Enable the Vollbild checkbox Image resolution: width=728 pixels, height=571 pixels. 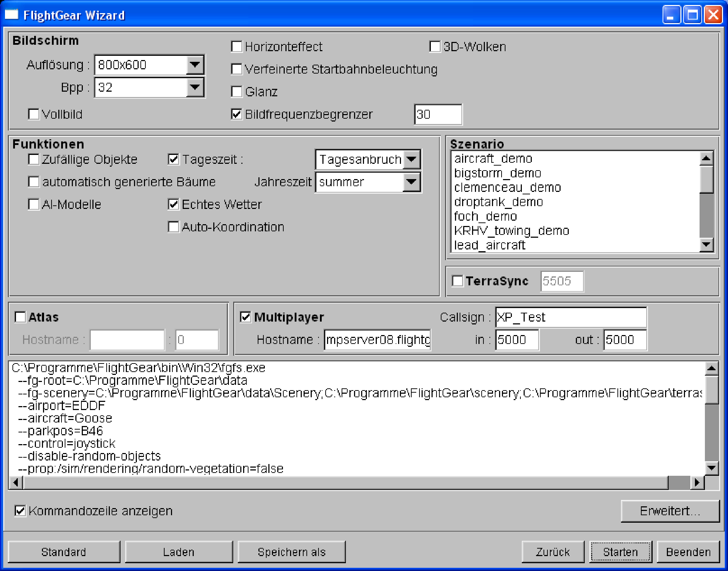tap(34, 114)
